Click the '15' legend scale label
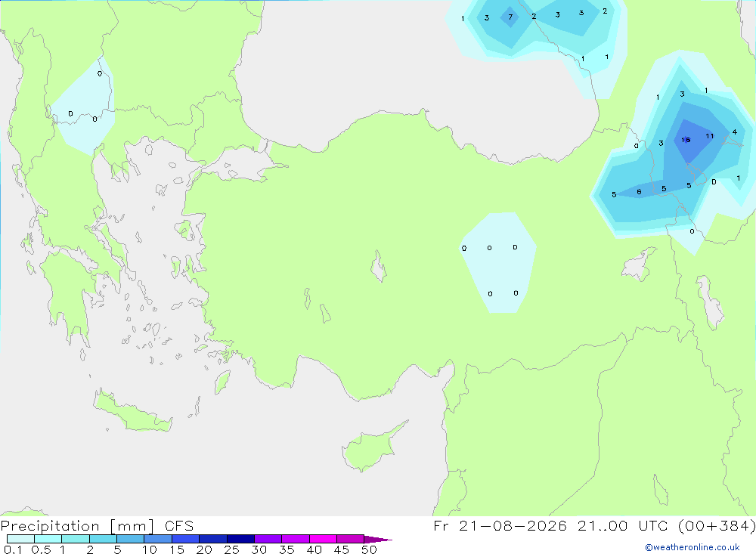Viewport: 756px width, 554px height. [x=176, y=549]
